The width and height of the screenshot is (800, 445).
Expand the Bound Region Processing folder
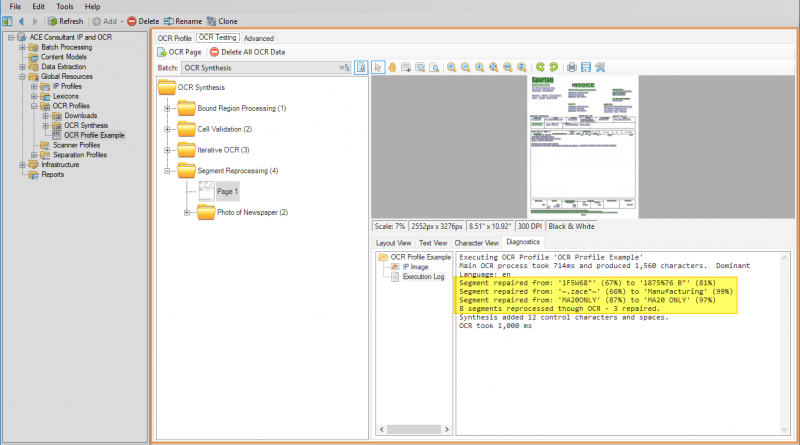(168, 108)
